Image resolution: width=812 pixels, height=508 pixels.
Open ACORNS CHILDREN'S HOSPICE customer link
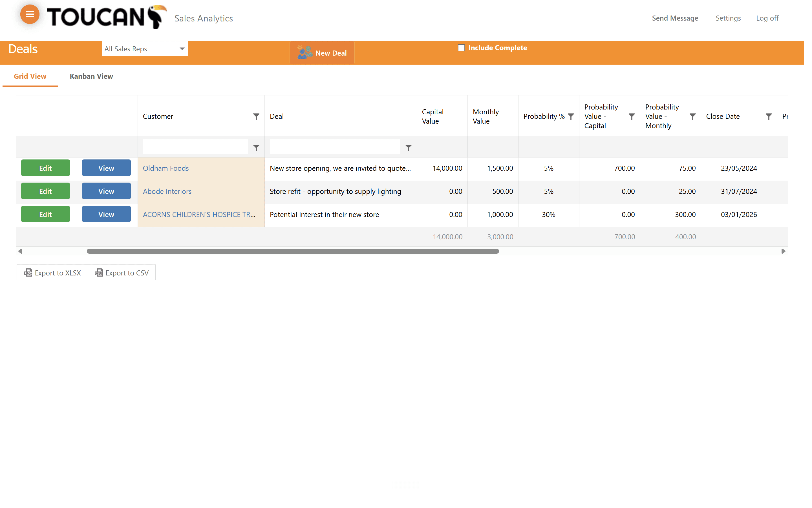pyautogui.click(x=199, y=214)
